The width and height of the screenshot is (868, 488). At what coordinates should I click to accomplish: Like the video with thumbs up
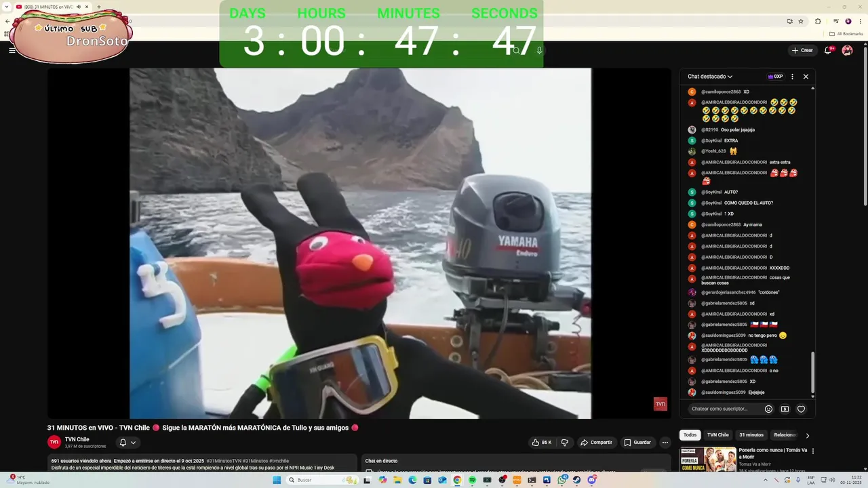(x=542, y=443)
